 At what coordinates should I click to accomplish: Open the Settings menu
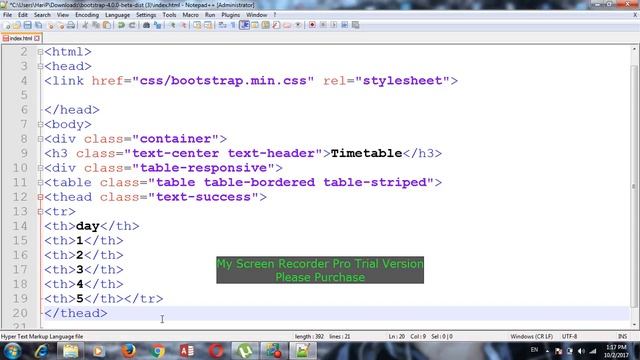pyautogui.click(x=146, y=15)
